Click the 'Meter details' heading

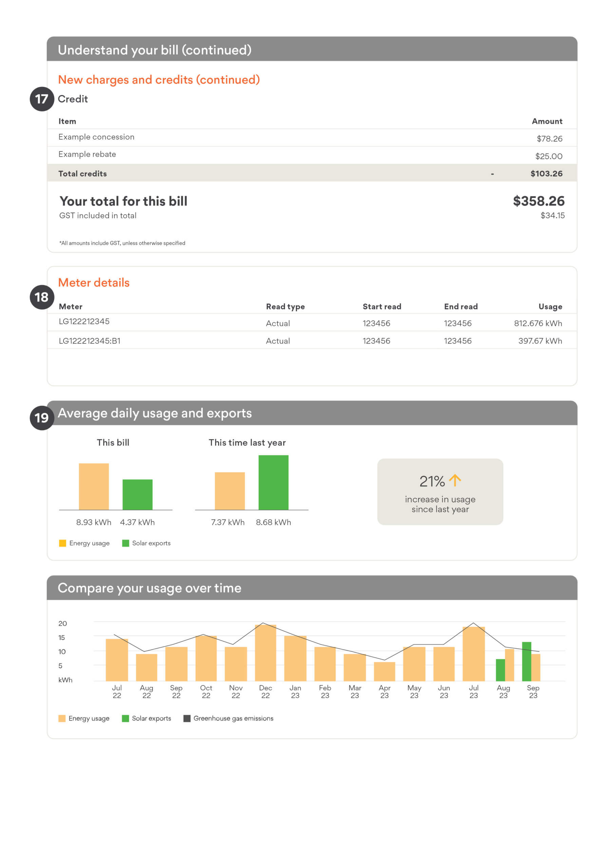(94, 283)
